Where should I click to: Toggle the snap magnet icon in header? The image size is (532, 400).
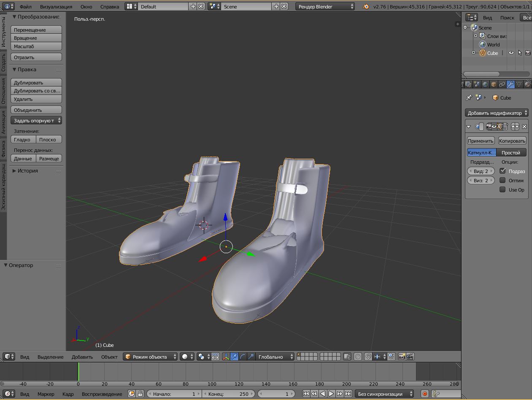pyautogui.click(x=368, y=357)
